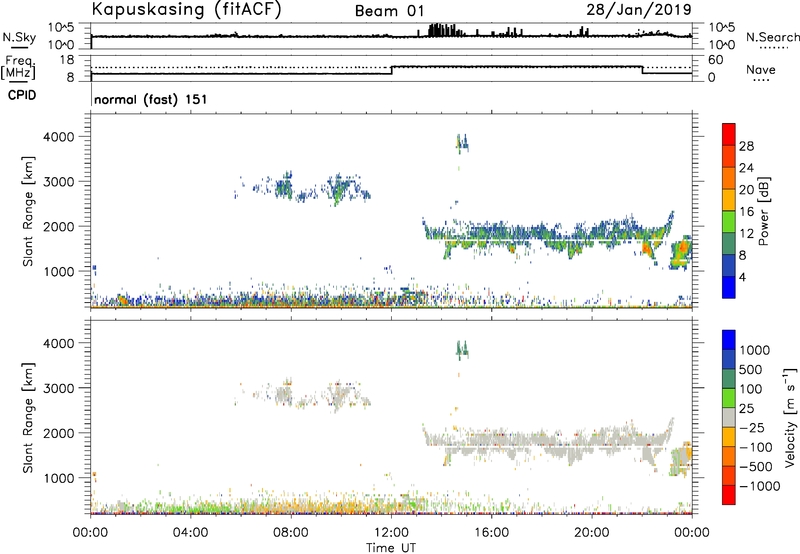Viewport: 800px width, 554px height.
Task: Click the "-500" label on Velocity colorbar
Action: (x=755, y=467)
